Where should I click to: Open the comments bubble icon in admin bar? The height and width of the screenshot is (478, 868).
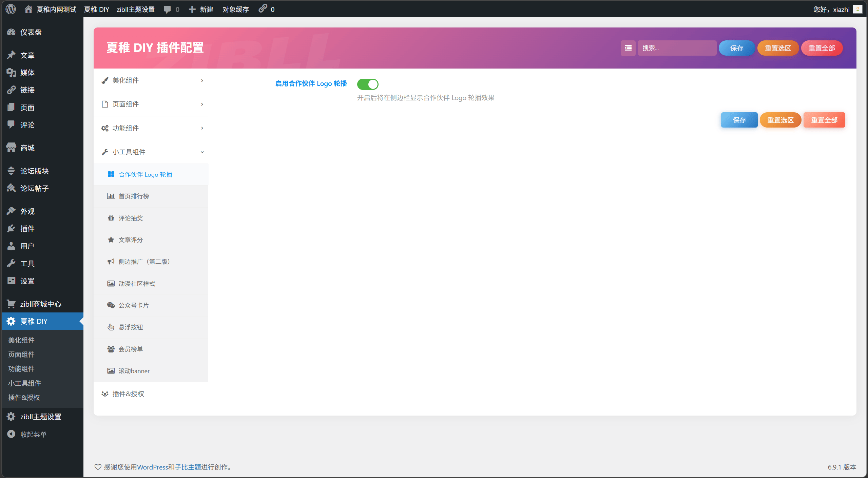click(167, 9)
